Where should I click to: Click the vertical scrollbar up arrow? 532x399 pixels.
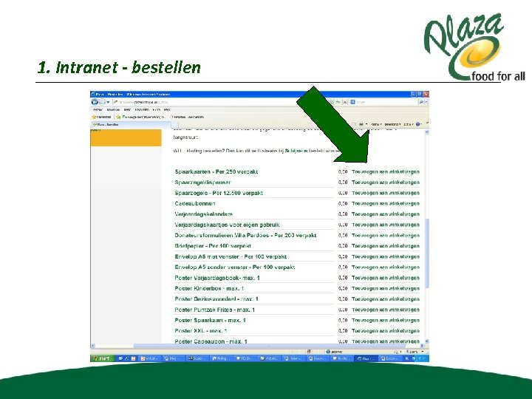tap(427, 132)
